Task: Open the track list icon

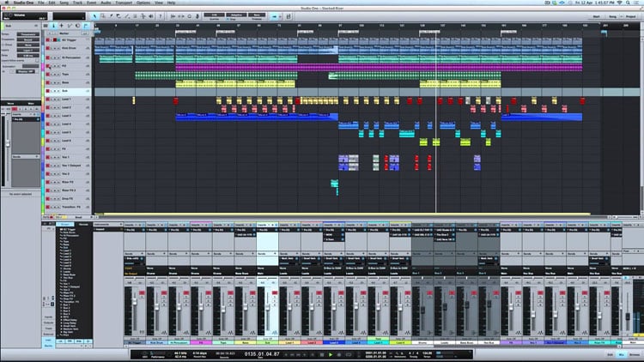Action: [46, 26]
